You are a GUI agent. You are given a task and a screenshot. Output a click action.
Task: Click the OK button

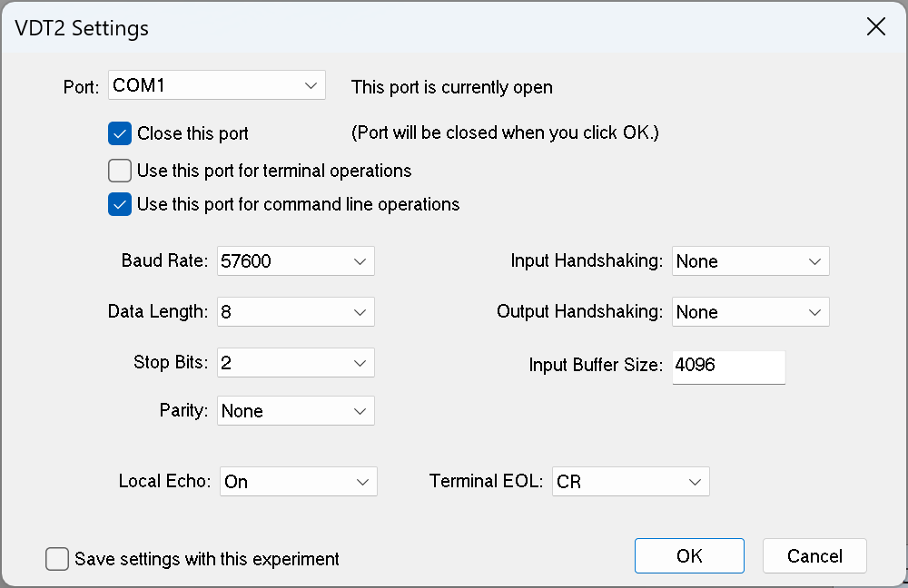(689, 555)
